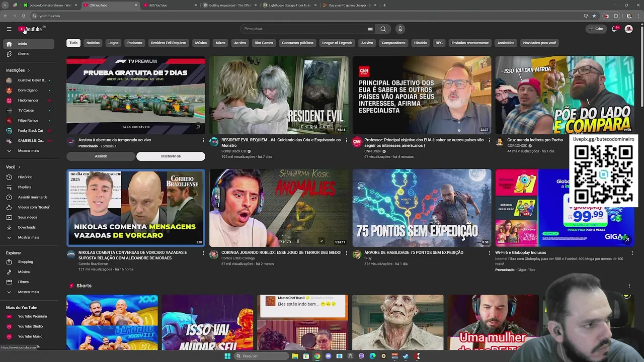Open video title Nikolas Comenta Conversas
The height and width of the screenshot is (362, 644).
click(x=132, y=255)
